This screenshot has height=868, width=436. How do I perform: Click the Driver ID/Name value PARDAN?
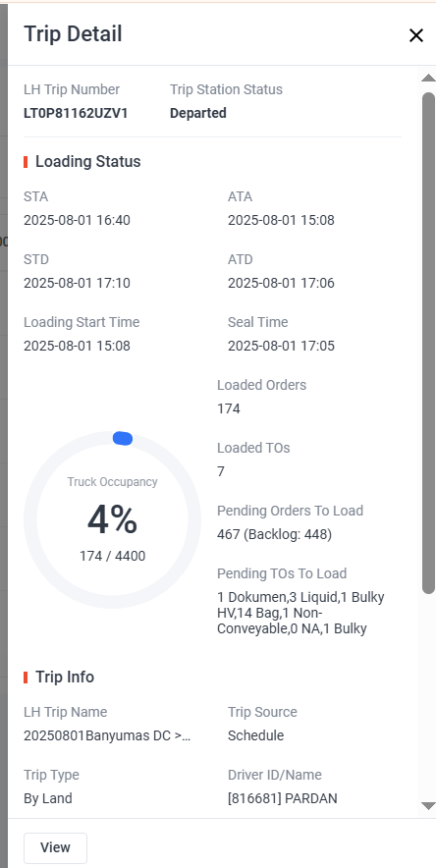[283, 798]
